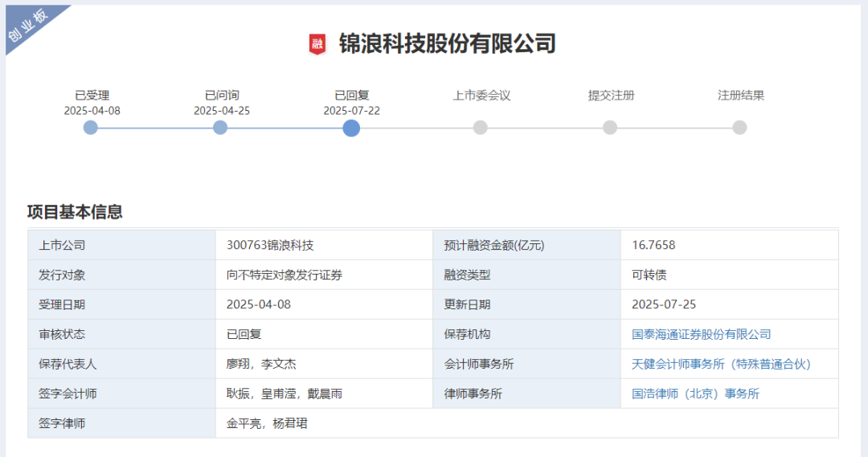Click the 创业板 corner ribbon badge
Image resolution: width=868 pixels, height=457 pixels.
[29, 25]
